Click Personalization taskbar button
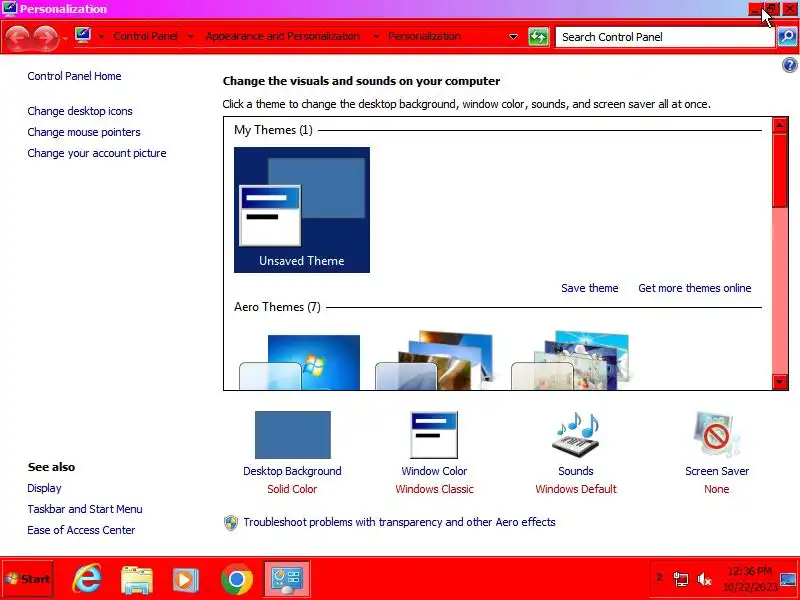800x600 pixels. [x=287, y=579]
